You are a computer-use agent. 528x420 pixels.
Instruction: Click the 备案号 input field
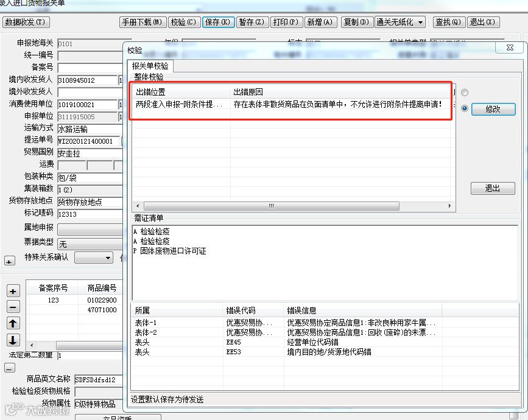pos(90,68)
